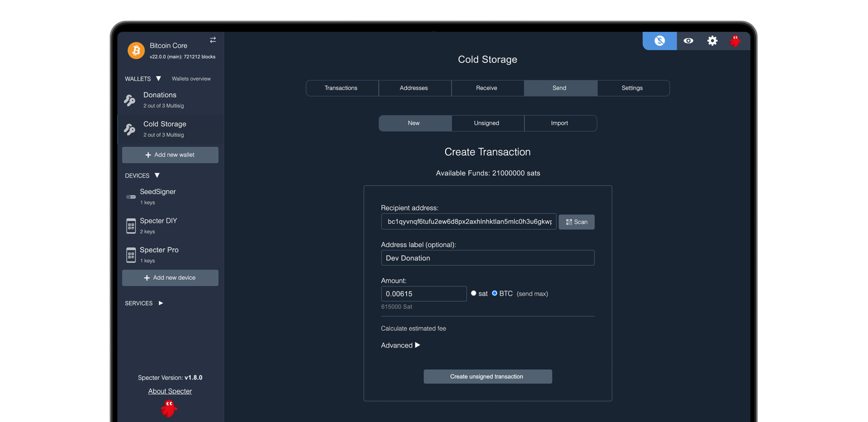This screenshot has width=868, height=422.
Task: Click the Recipient address input field
Action: click(x=468, y=222)
